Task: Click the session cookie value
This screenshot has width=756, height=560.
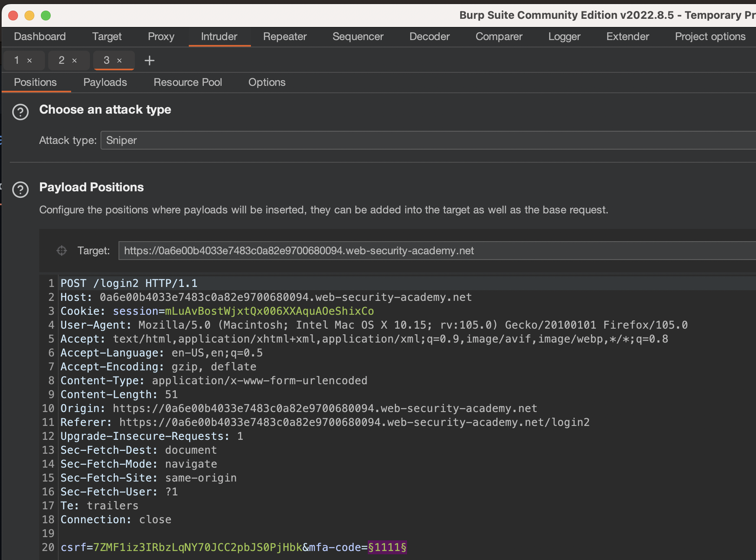Action: (269, 311)
